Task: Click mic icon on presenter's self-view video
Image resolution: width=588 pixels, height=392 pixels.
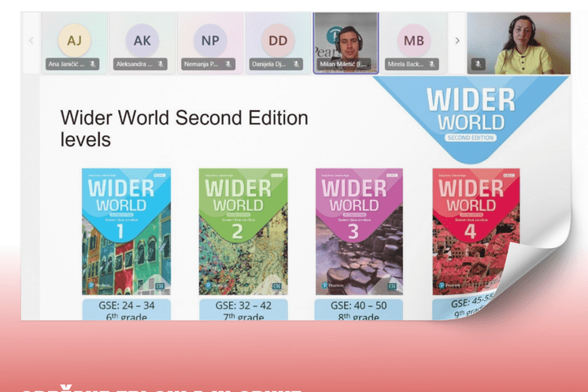Action: (x=477, y=65)
